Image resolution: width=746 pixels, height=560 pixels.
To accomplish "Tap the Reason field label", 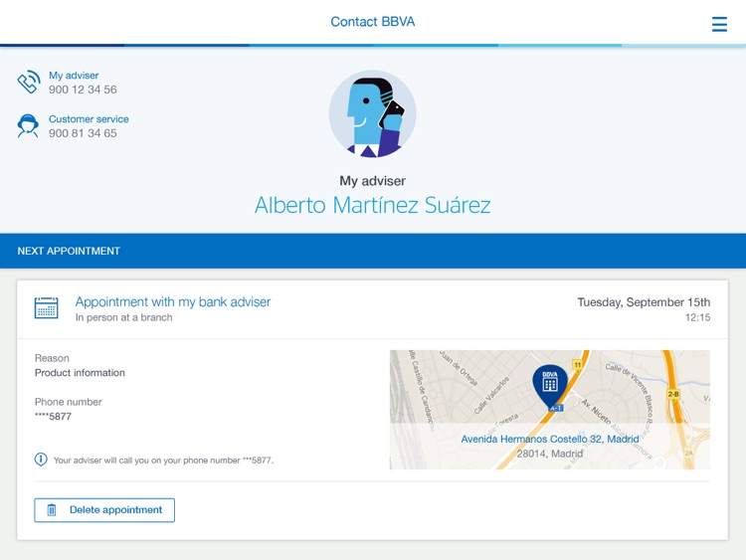I will click(x=52, y=358).
